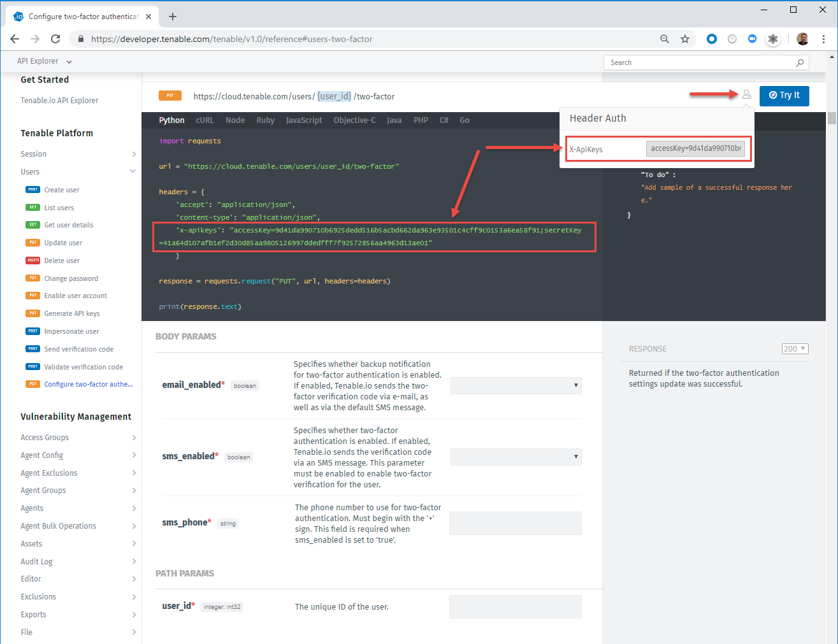838x644 pixels.
Task: Click the documentation Search box
Action: click(706, 62)
